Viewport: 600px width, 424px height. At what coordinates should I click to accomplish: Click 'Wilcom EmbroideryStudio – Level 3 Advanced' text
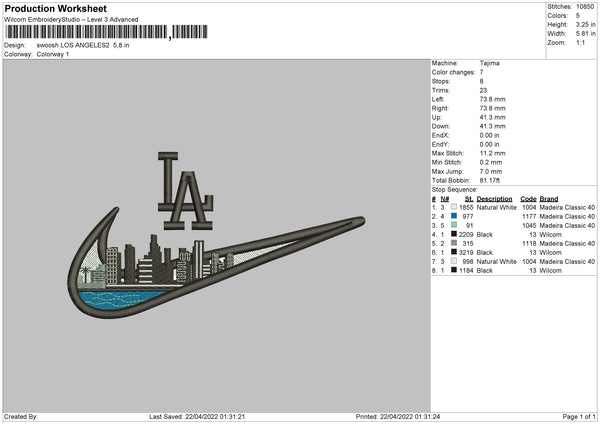71,20
